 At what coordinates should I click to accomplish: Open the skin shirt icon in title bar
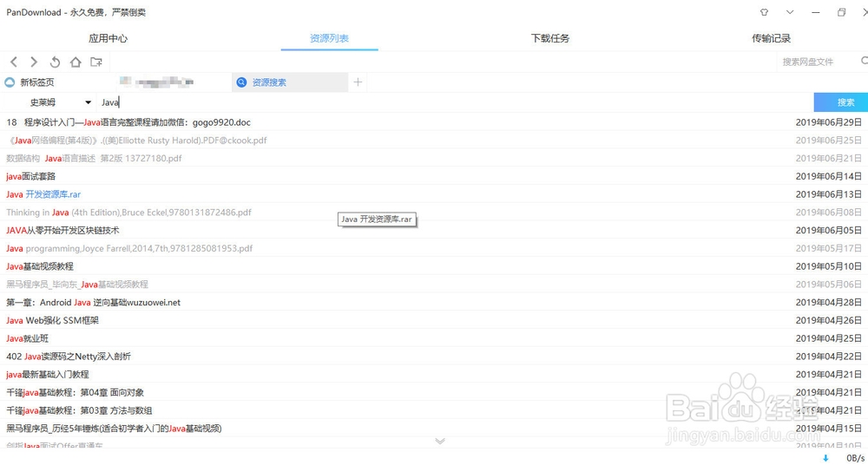(765, 12)
